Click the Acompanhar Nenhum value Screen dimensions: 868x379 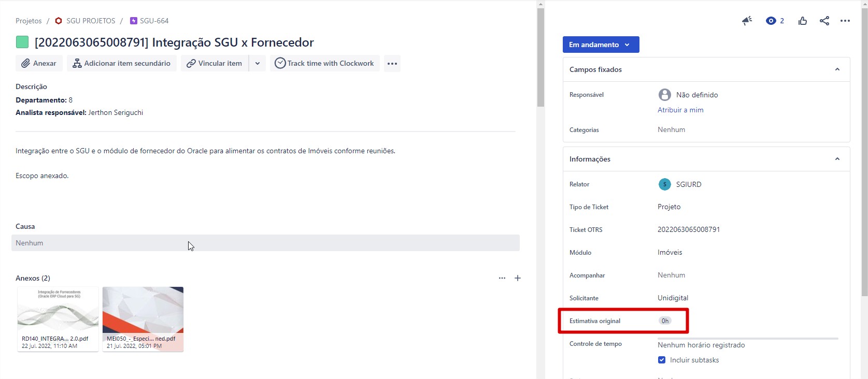coord(671,275)
